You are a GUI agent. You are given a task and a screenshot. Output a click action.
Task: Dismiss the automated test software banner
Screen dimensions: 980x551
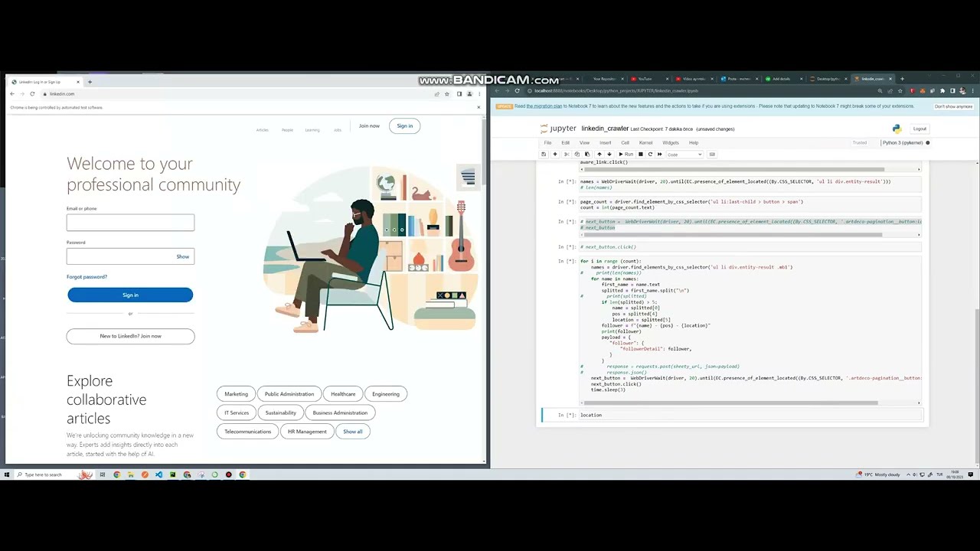[x=479, y=107]
